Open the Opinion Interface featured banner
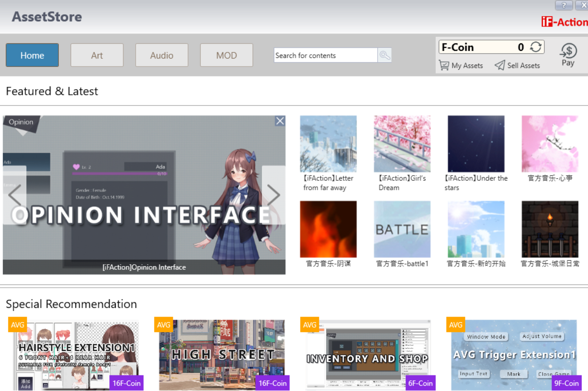This screenshot has width=588, height=391. 144,195
